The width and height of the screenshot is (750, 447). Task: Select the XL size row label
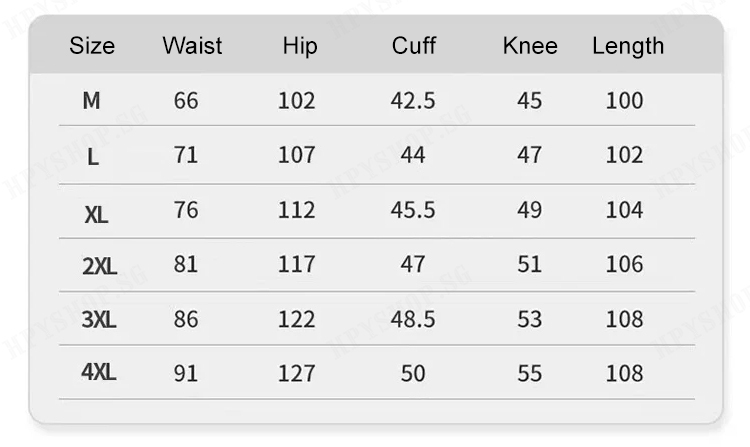96,214
